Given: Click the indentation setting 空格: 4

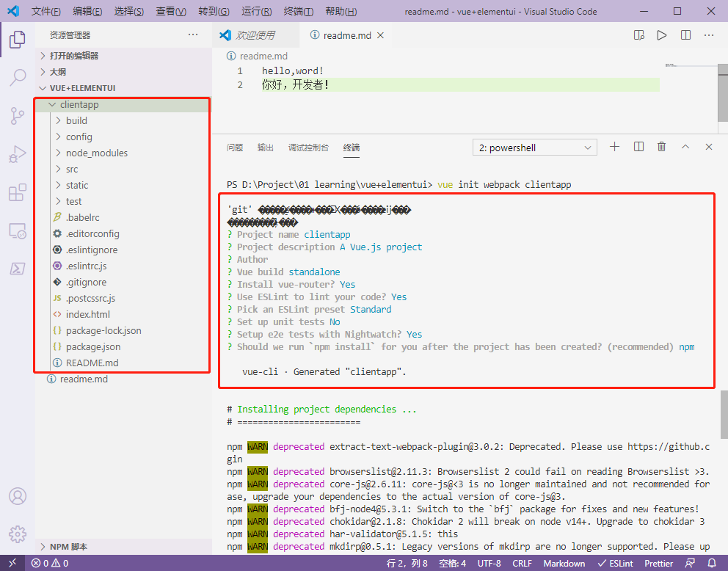Looking at the screenshot, I should pos(452,563).
